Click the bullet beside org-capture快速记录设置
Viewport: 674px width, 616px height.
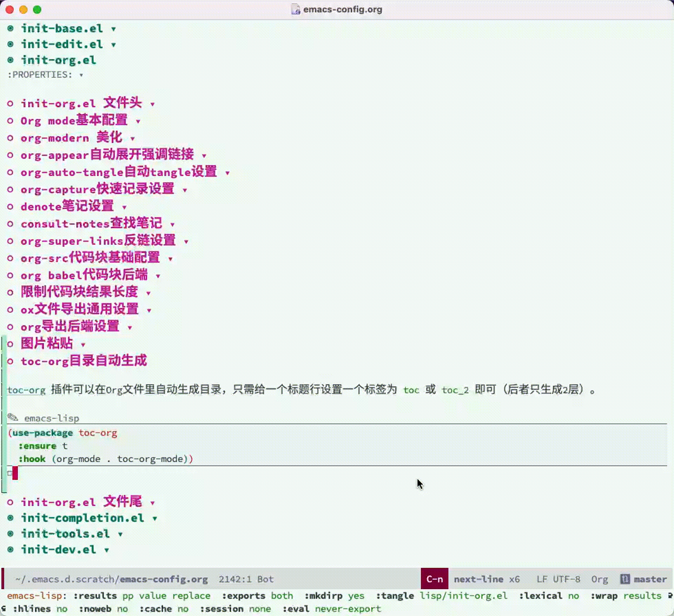coord(11,190)
